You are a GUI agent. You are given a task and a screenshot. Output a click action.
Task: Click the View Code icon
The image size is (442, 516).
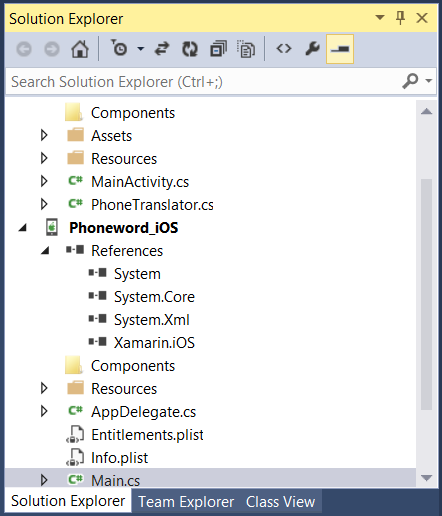(x=284, y=49)
